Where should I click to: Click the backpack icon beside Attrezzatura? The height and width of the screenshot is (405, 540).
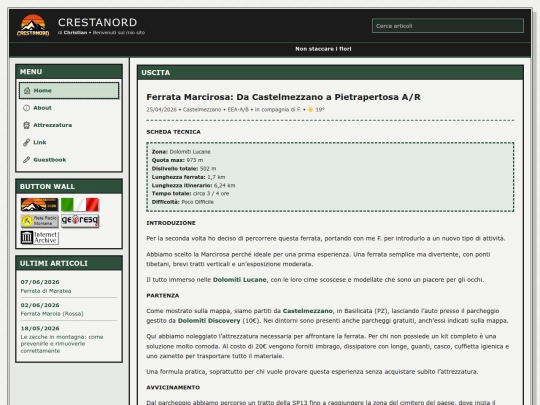click(x=27, y=125)
